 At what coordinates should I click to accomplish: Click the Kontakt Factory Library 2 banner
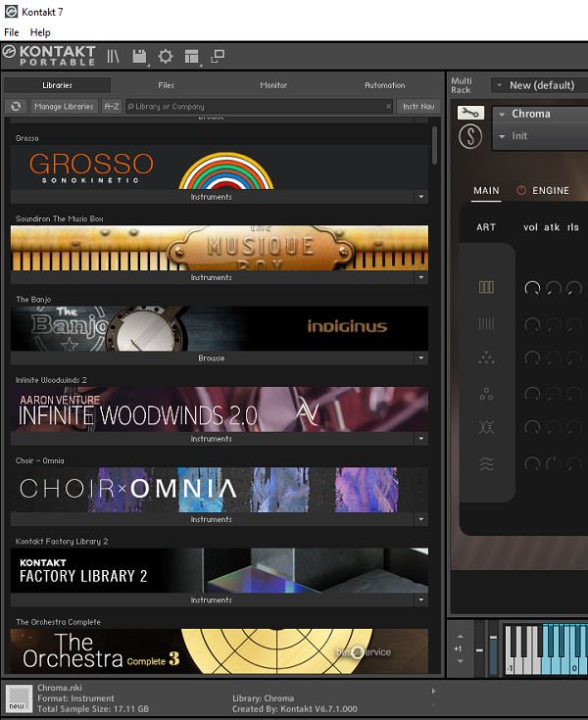click(220, 570)
